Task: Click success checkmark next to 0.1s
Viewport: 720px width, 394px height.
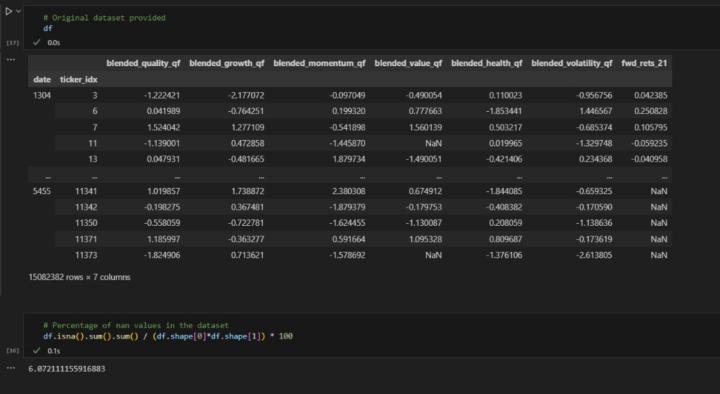Action: tap(36, 350)
